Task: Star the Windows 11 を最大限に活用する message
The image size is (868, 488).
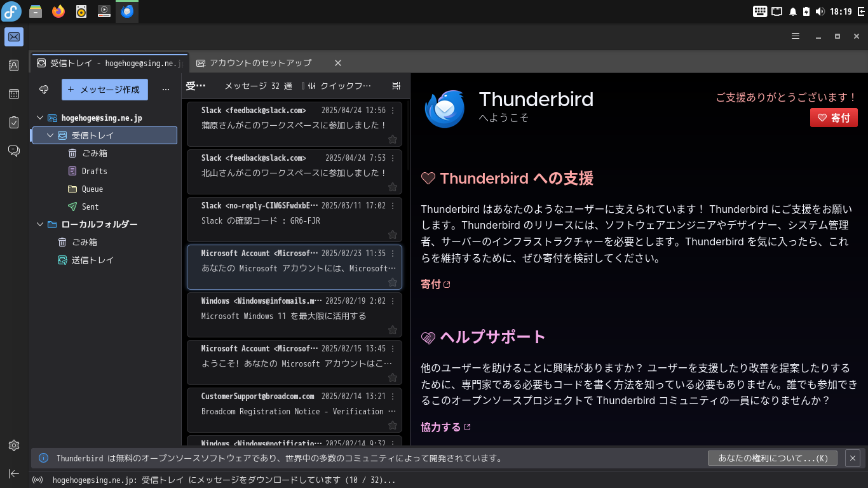Action: click(393, 330)
